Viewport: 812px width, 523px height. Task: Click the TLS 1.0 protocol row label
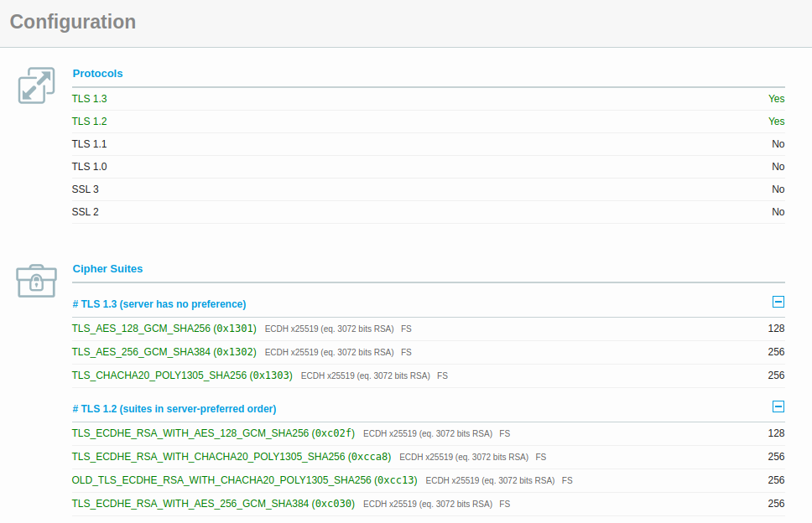coord(89,167)
